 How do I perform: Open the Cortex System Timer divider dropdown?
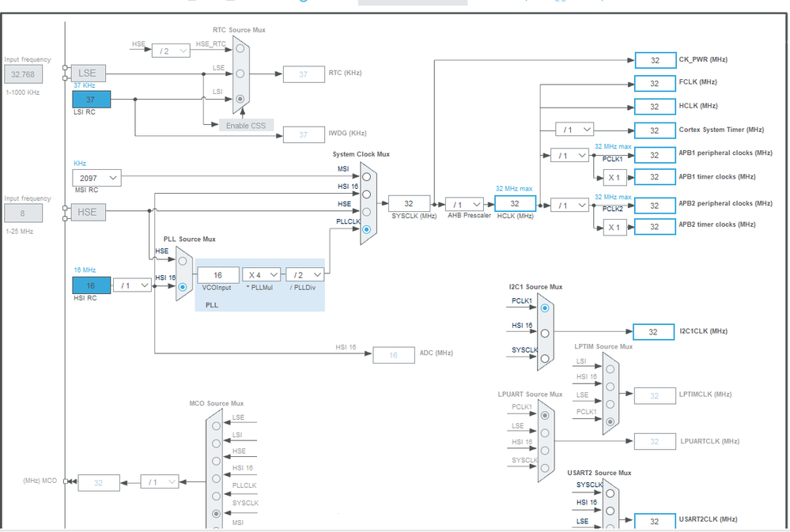pyautogui.click(x=574, y=130)
